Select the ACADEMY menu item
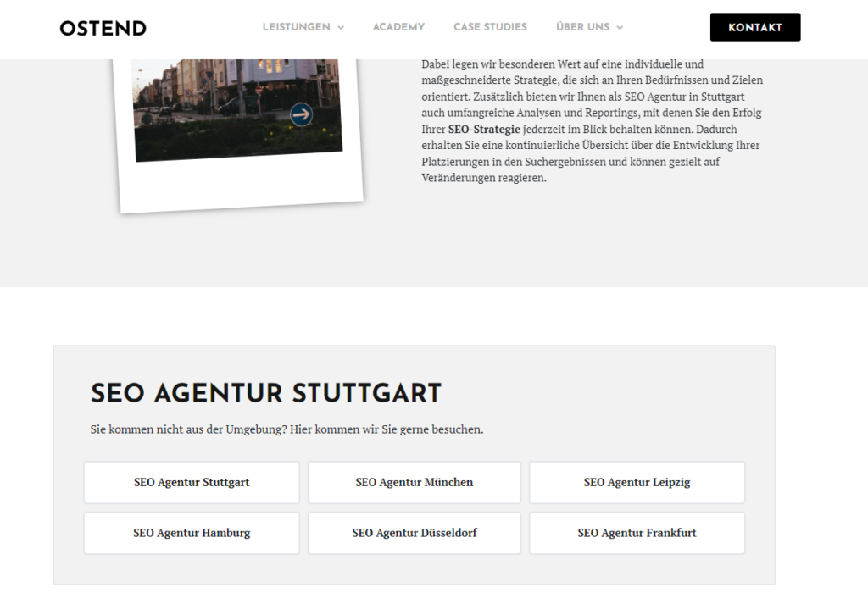This screenshot has width=868, height=604. click(398, 27)
